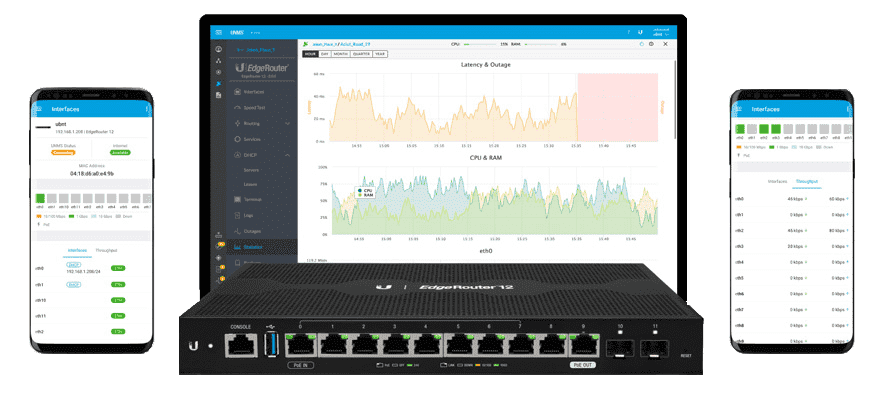Open the UNMS hamburger menu icon
This screenshot has height=410, width=878.
pyautogui.click(x=218, y=32)
